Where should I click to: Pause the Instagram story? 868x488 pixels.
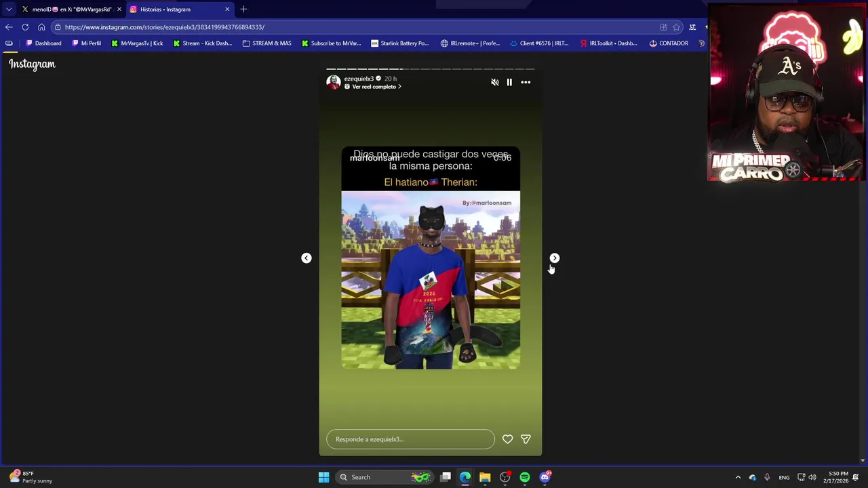pyautogui.click(x=509, y=82)
